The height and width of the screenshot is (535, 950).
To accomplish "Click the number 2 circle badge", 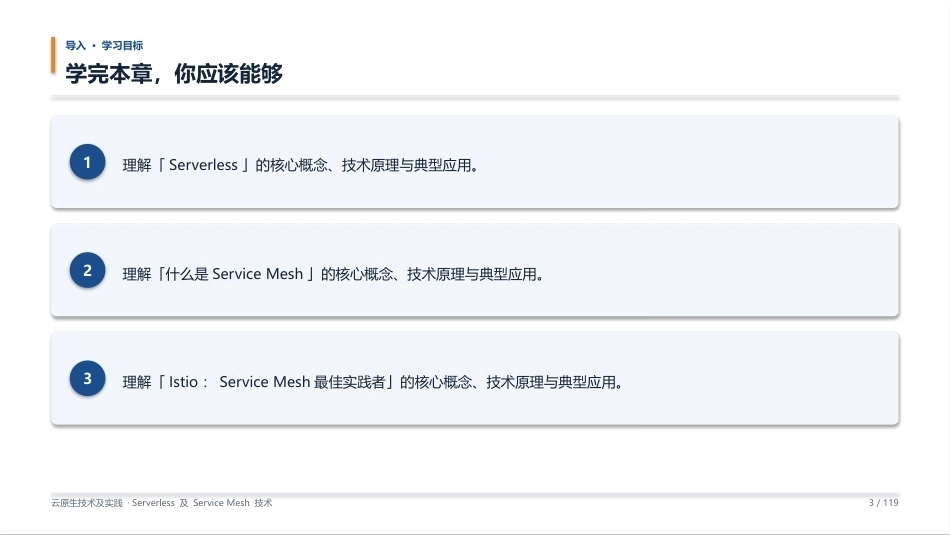I will coord(87,270).
